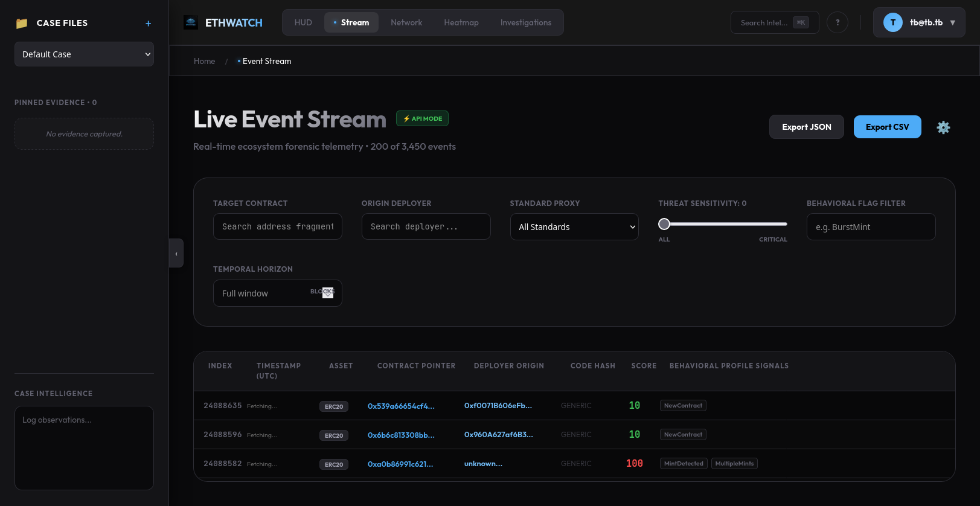Click NewContract tag in row 24088635
The image size is (980, 506).
(x=683, y=406)
